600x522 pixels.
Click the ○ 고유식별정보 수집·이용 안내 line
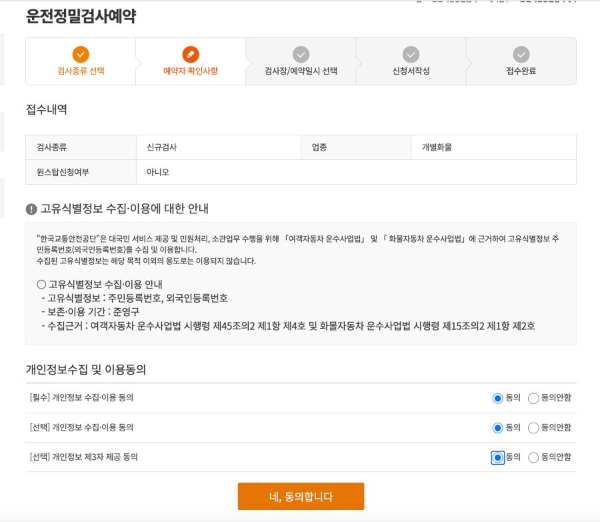point(99,284)
